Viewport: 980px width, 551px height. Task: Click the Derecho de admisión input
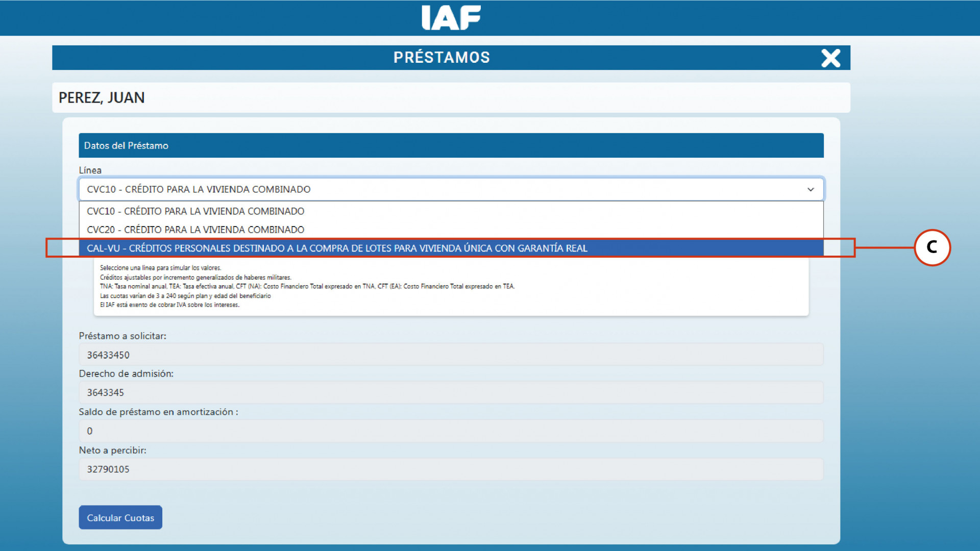coord(451,392)
